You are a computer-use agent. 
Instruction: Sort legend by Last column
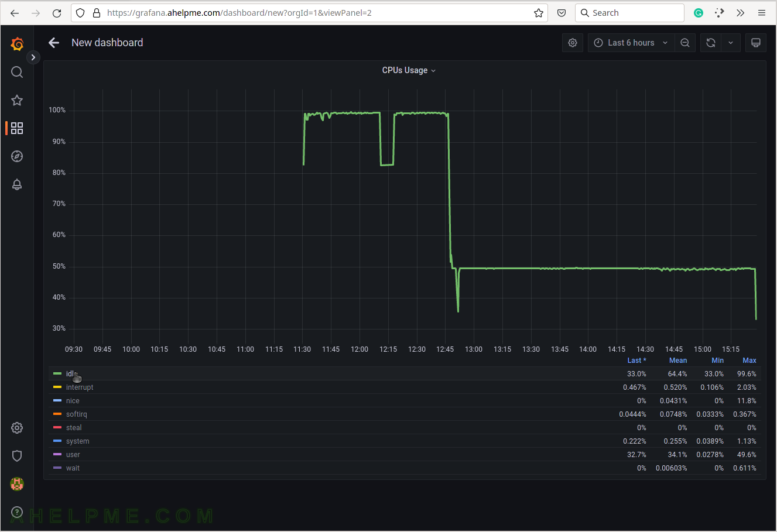click(636, 361)
